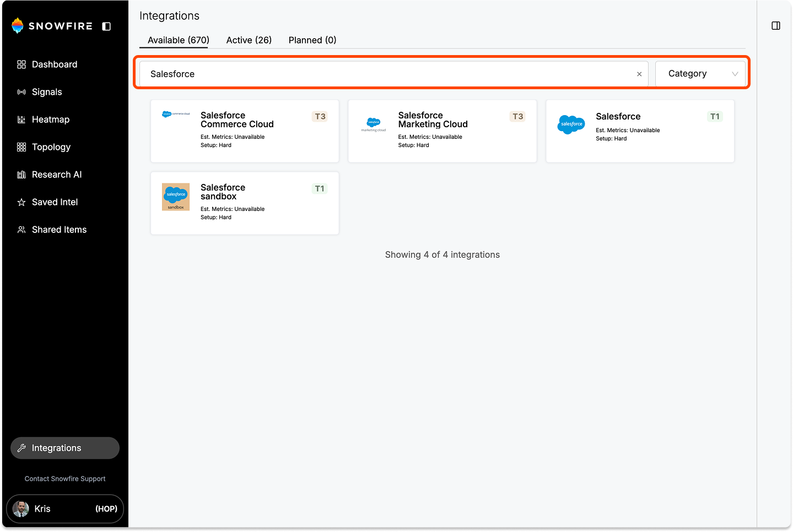Click 'Showing 4 of 4 integrations' text
Screen dimensions: 793x532
[x=443, y=254]
